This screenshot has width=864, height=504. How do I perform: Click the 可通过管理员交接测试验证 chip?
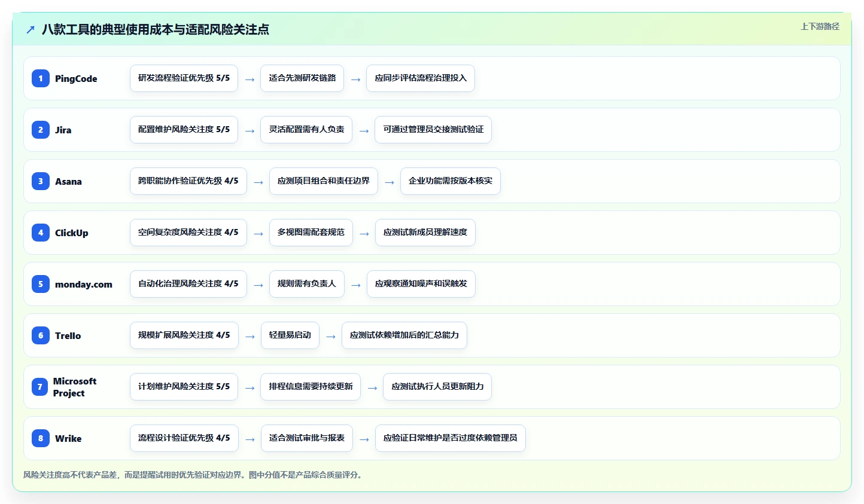point(433,130)
